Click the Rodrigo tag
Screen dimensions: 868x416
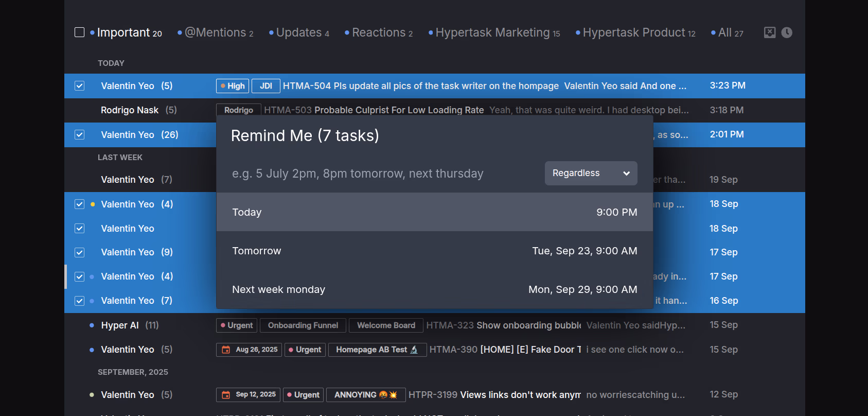point(239,110)
